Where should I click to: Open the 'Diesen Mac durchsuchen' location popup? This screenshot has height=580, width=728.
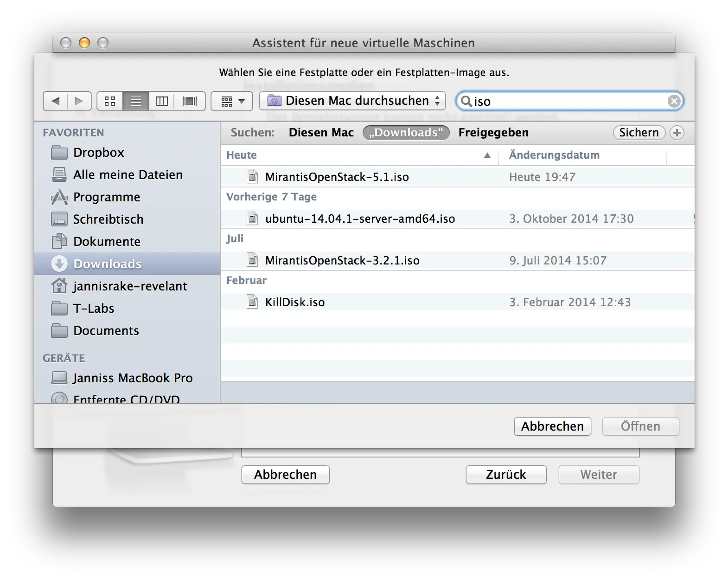pos(352,101)
